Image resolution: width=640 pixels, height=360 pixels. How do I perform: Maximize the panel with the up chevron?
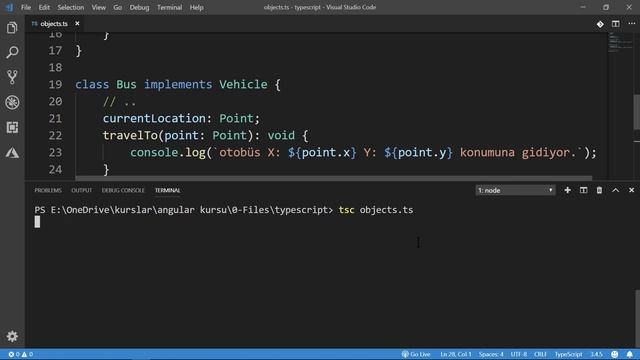tap(616, 190)
